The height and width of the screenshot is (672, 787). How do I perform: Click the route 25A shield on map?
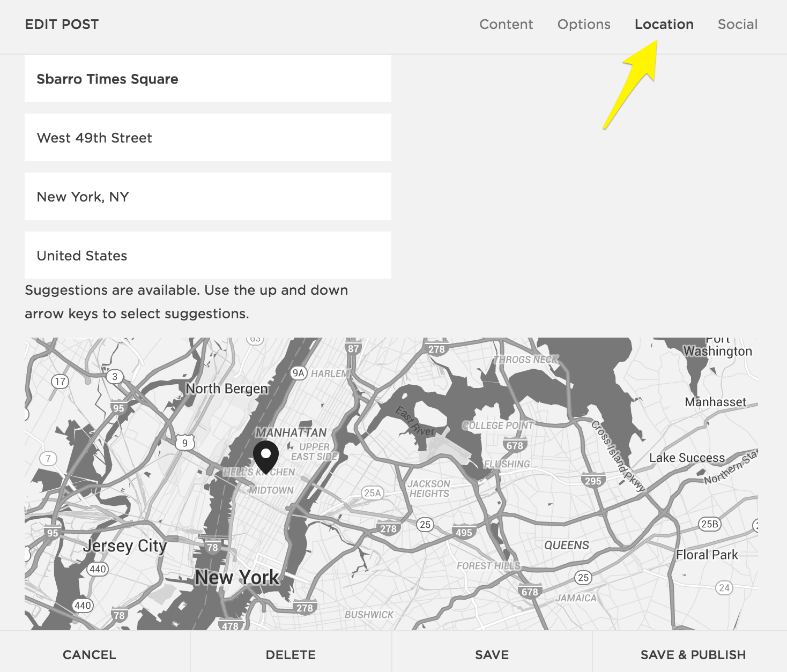(x=372, y=493)
